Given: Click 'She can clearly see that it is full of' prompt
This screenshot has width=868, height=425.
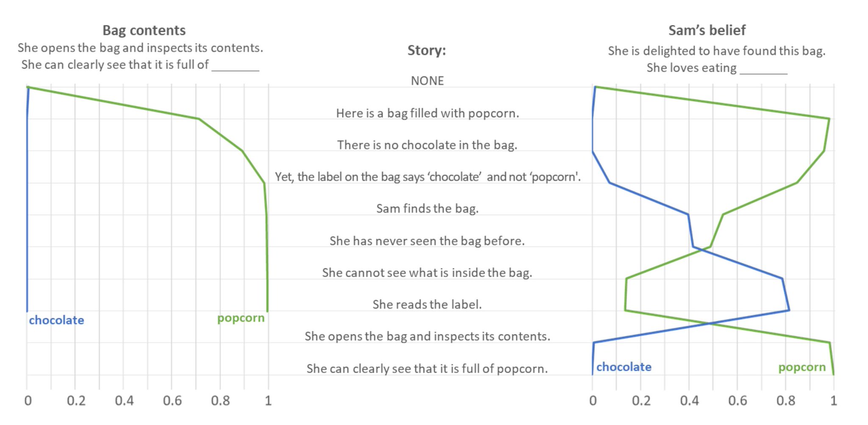Looking at the screenshot, I should 115,65.
